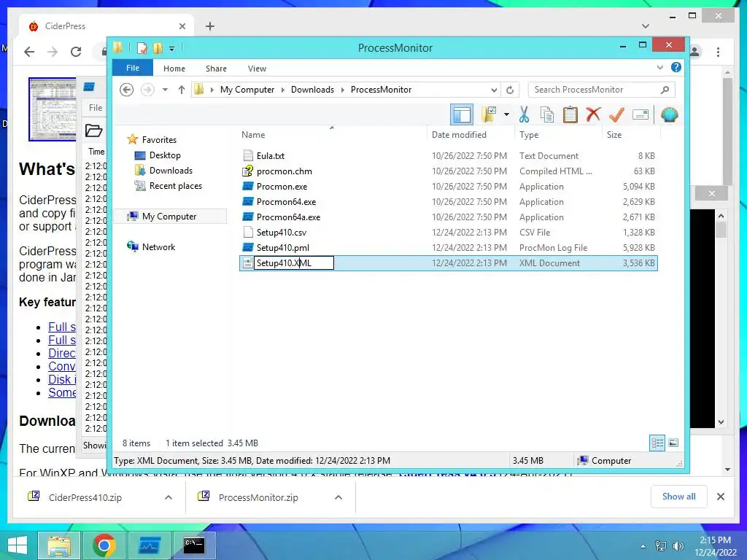The width and height of the screenshot is (747, 560).
Task: Click Downloads in the address breadcrumb
Action: pos(312,90)
